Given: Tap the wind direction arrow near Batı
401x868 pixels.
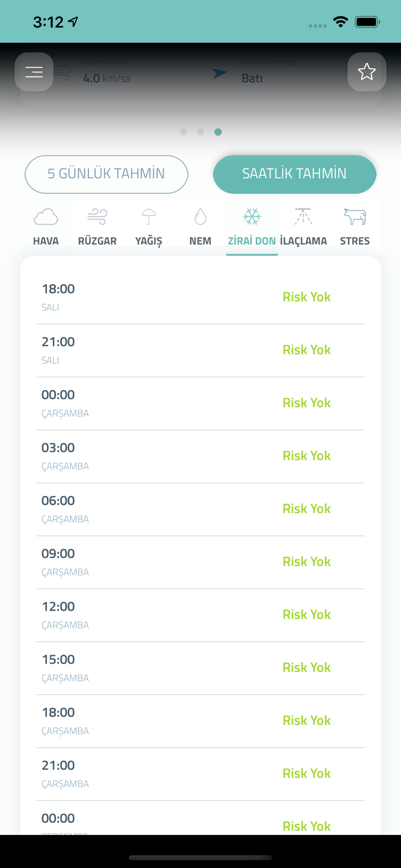Looking at the screenshot, I should coord(219,73).
